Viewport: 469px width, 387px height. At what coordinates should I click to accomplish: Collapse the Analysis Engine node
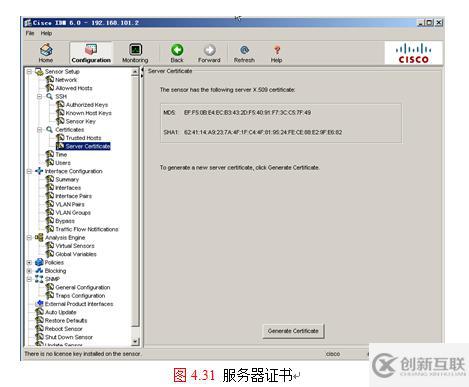coord(29,237)
